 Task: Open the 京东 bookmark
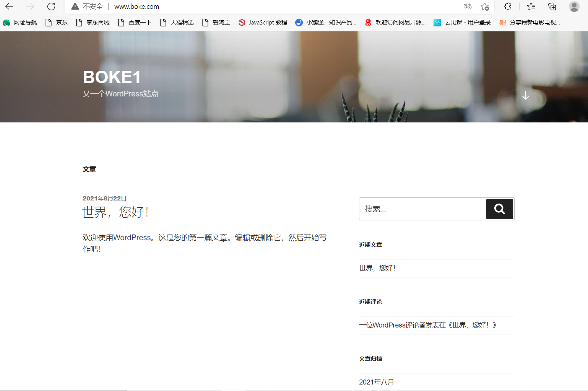[x=56, y=22]
